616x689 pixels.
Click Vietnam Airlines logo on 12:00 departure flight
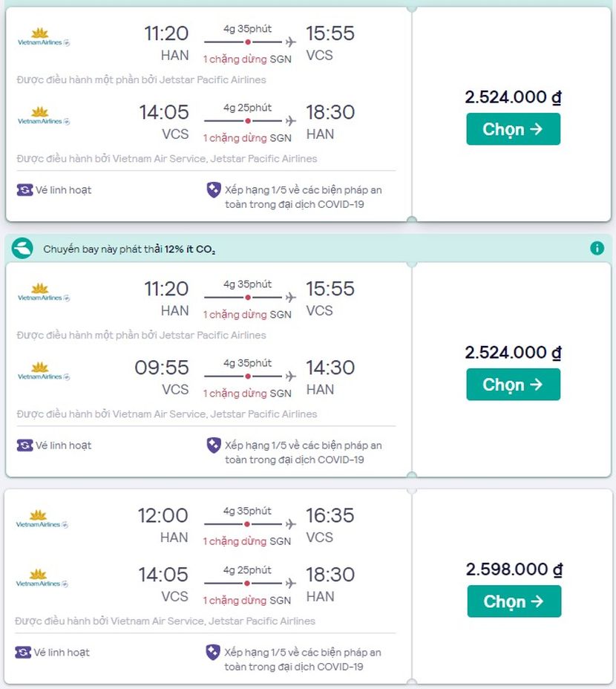(42, 520)
